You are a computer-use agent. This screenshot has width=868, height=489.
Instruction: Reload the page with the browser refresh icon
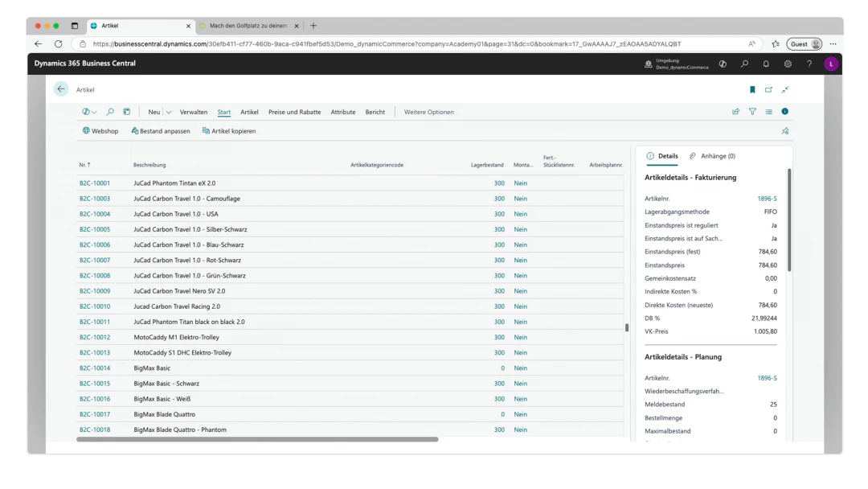pyautogui.click(x=58, y=43)
